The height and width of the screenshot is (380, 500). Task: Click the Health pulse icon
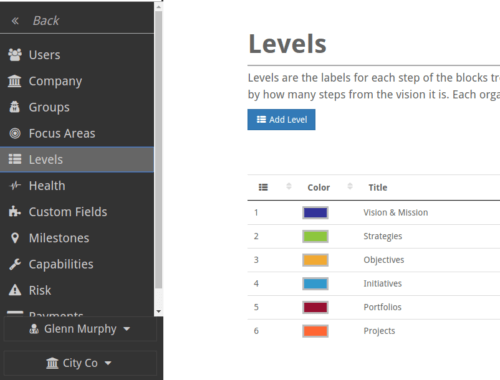pos(15,186)
